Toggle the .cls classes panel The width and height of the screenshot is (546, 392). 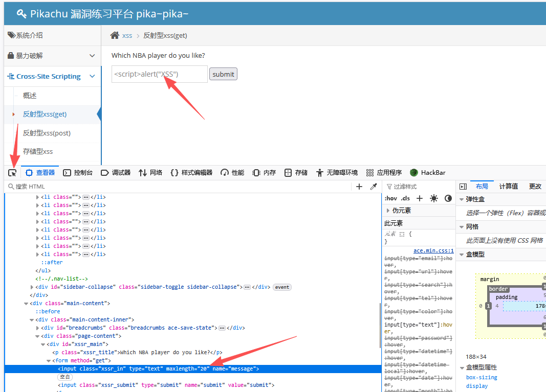[405, 198]
